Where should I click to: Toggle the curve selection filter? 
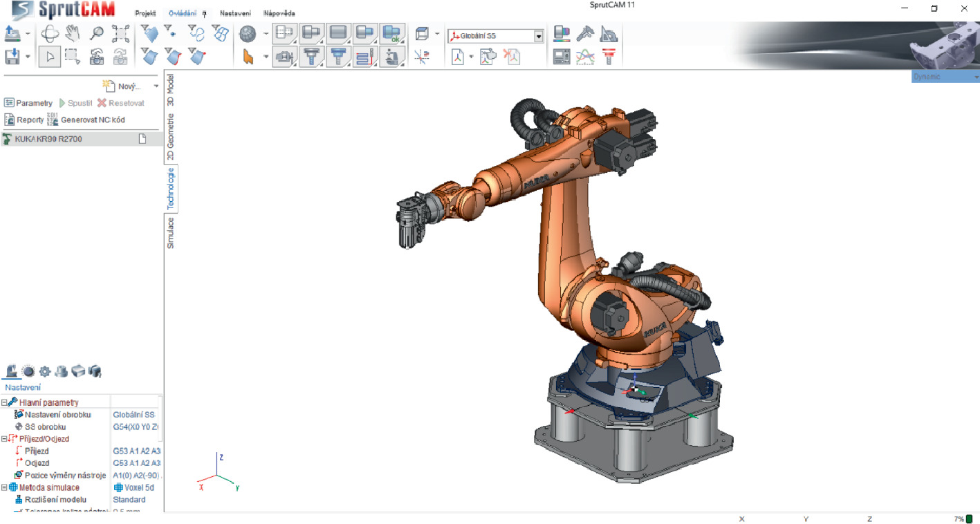pyautogui.click(x=197, y=33)
